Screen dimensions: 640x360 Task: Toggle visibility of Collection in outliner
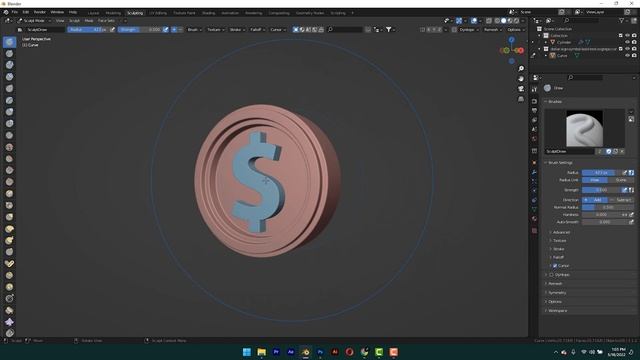click(x=627, y=36)
